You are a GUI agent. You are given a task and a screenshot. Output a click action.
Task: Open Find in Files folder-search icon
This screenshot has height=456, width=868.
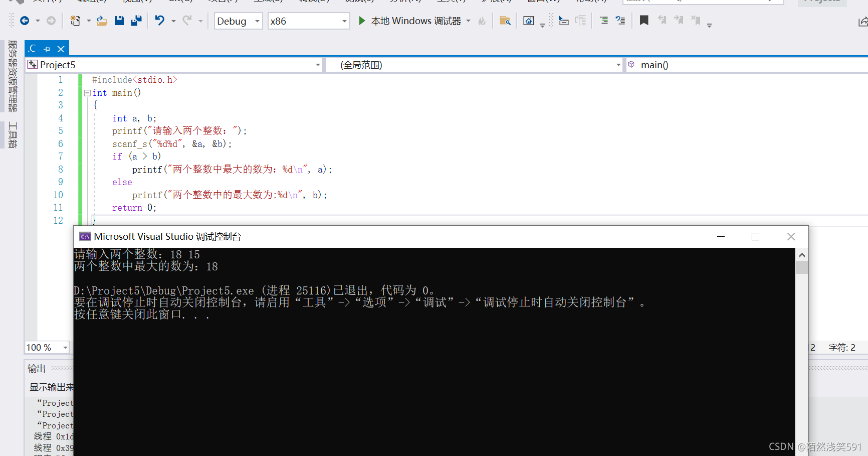tap(505, 21)
